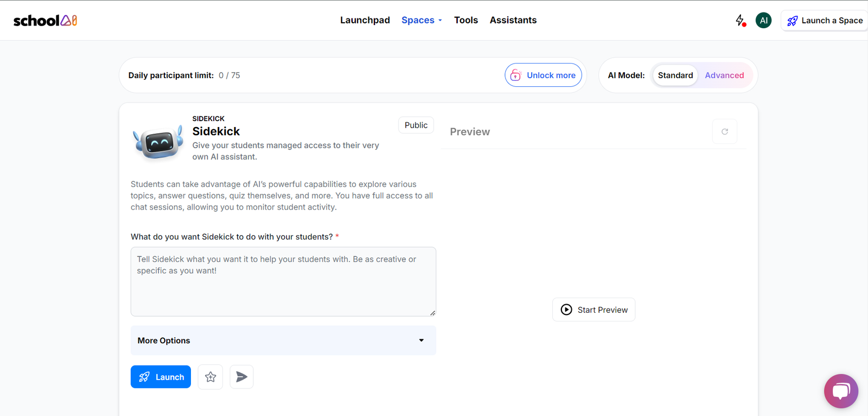Click the Launch a Space button

[825, 21]
